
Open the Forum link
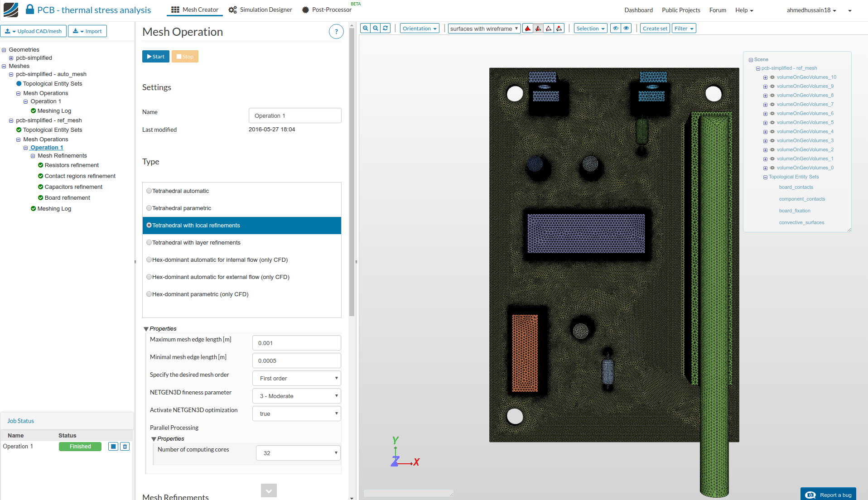(x=718, y=10)
